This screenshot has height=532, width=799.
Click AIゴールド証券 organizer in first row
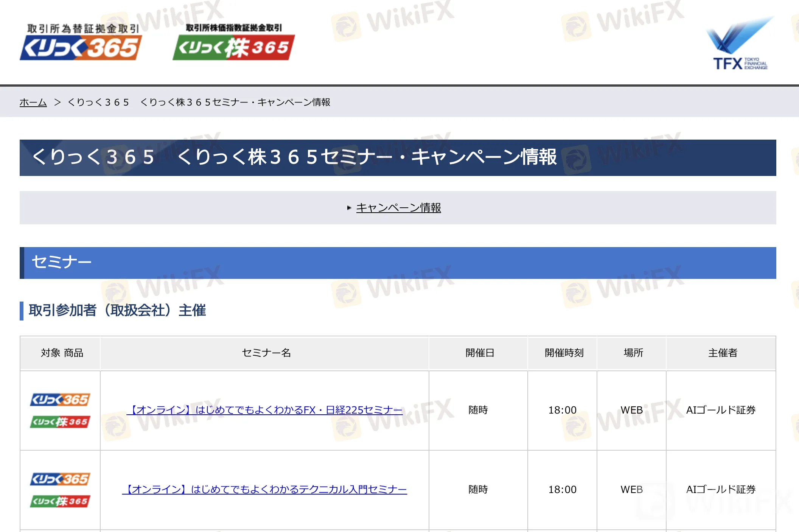click(721, 410)
